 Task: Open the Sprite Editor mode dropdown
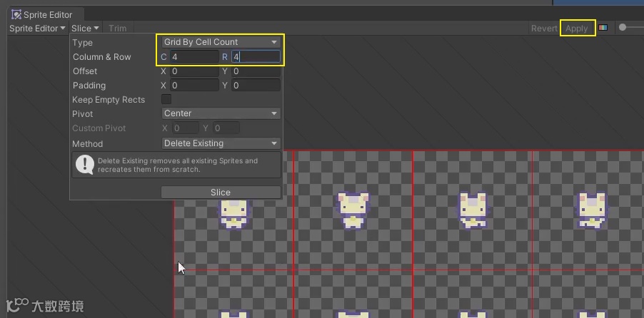(x=37, y=29)
